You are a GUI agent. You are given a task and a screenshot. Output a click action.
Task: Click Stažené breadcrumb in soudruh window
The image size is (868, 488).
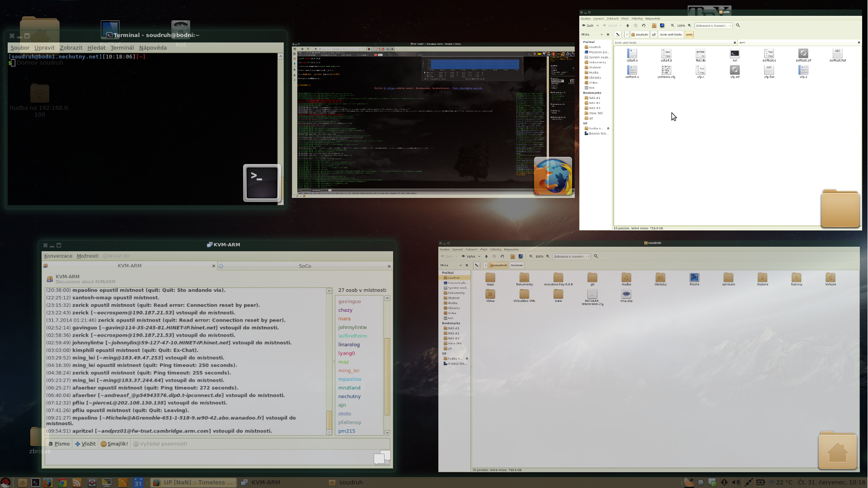pos(516,265)
